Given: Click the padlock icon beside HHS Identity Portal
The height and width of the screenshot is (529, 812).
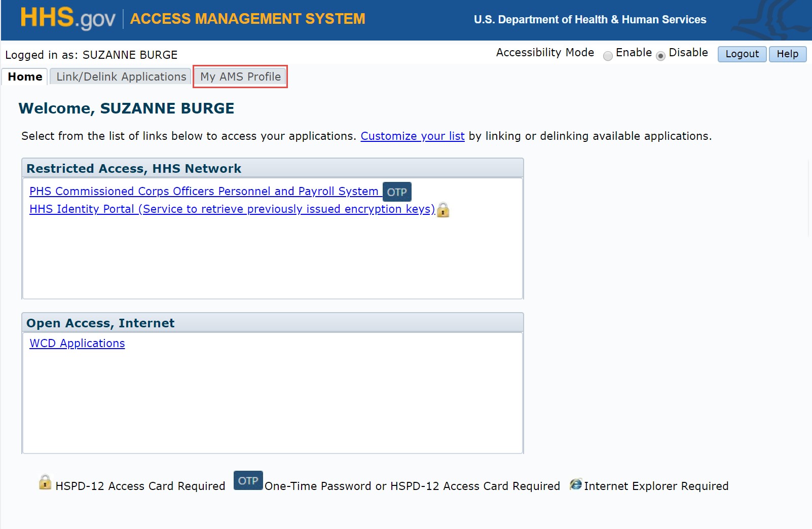Looking at the screenshot, I should click(x=443, y=210).
